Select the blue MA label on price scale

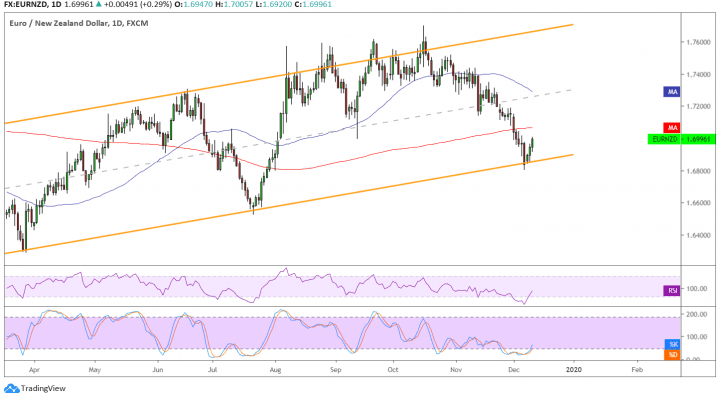[672, 92]
